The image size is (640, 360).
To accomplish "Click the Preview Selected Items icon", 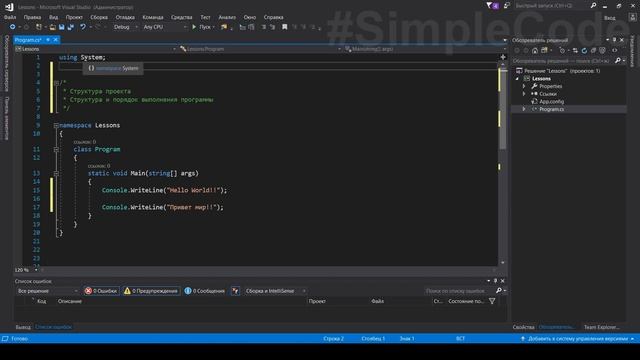I will pos(615,51).
